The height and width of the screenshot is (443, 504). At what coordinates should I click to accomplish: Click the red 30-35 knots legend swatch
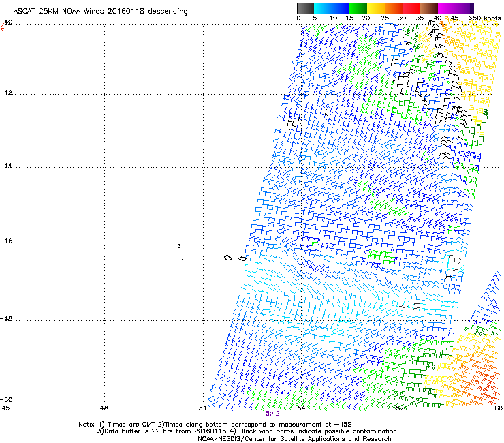411,8
